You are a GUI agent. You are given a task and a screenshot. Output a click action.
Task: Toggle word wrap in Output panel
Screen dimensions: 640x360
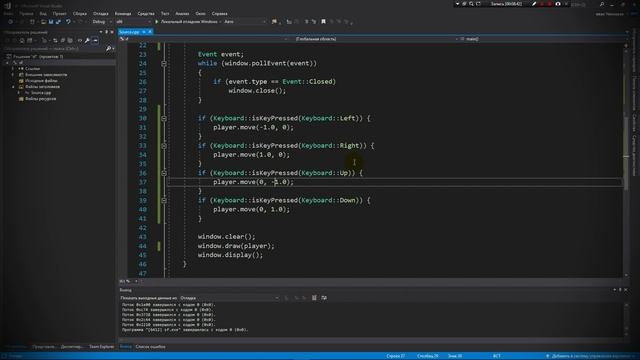click(x=324, y=298)
